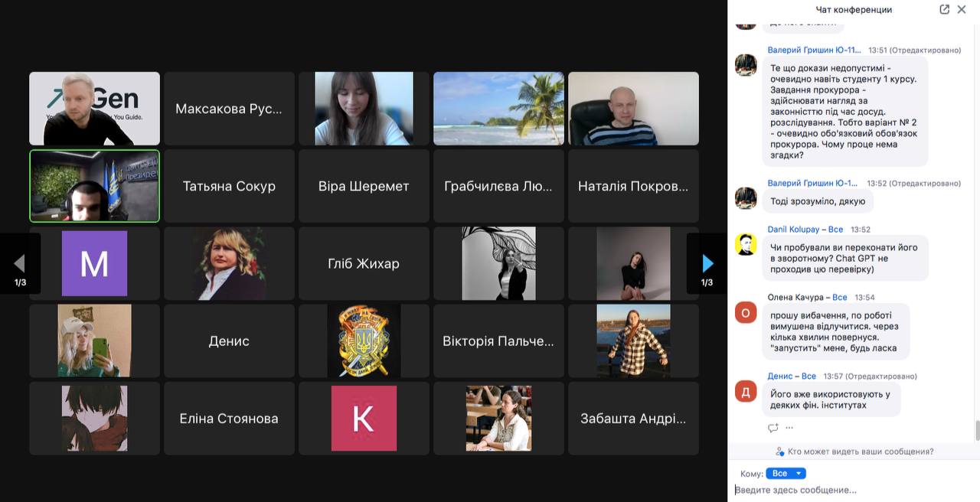980x502 pixels.
Task: Click reply icon under Денис's message
Action: point(773,428)
